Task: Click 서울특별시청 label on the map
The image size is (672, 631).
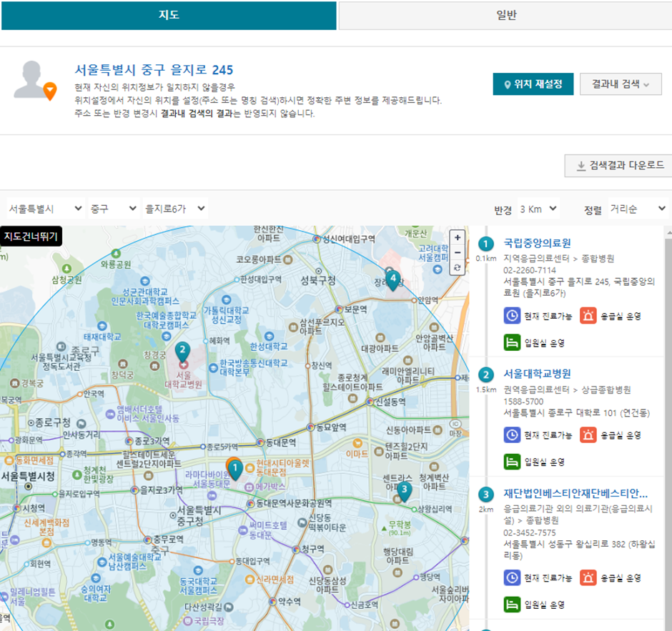Action: pos(28,477)
